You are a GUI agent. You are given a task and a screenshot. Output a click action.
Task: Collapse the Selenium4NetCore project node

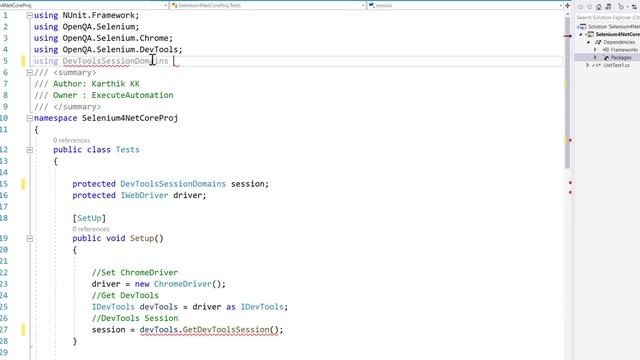[581, 34]
